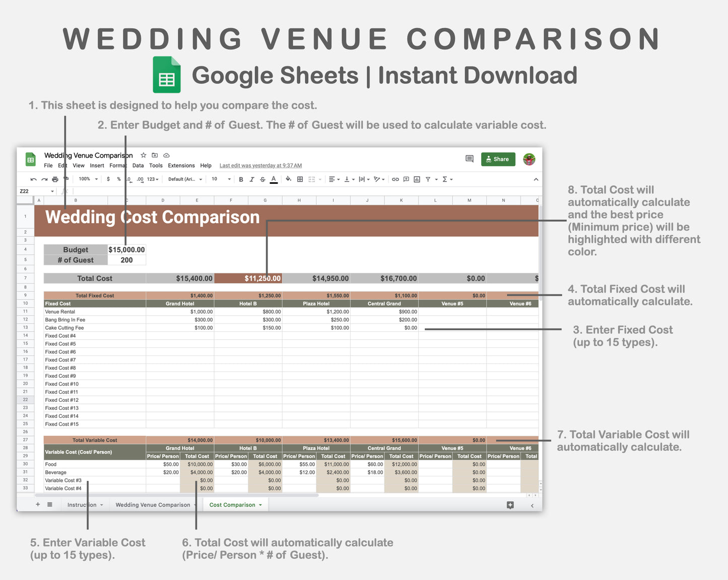Star the Wedding Venue Comparison spreadsheet
728x580 pixels.
click(143, 155)
